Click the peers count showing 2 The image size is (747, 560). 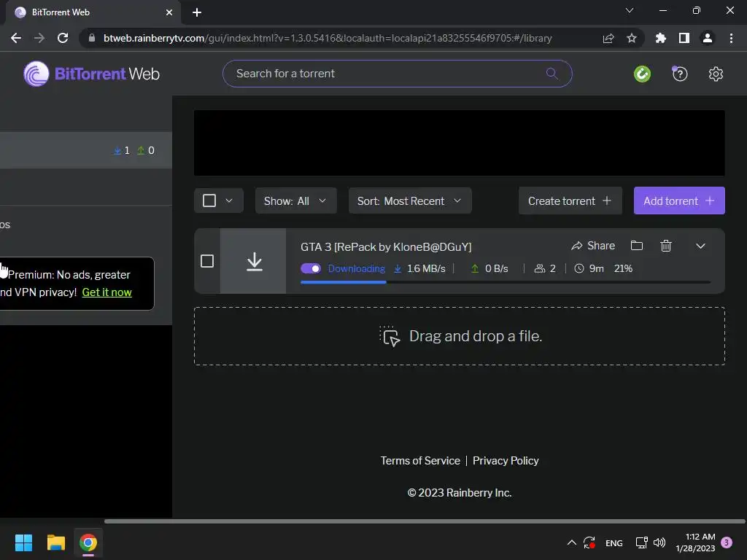(545, 268)
